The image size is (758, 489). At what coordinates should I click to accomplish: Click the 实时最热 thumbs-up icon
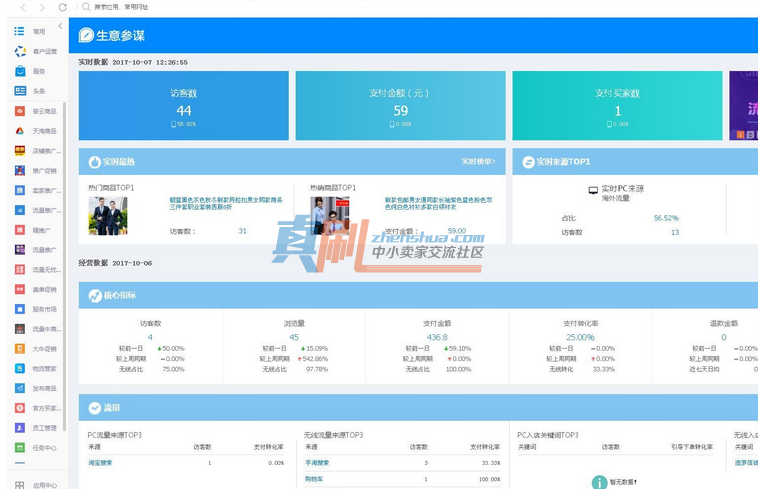tap(94, 162)
